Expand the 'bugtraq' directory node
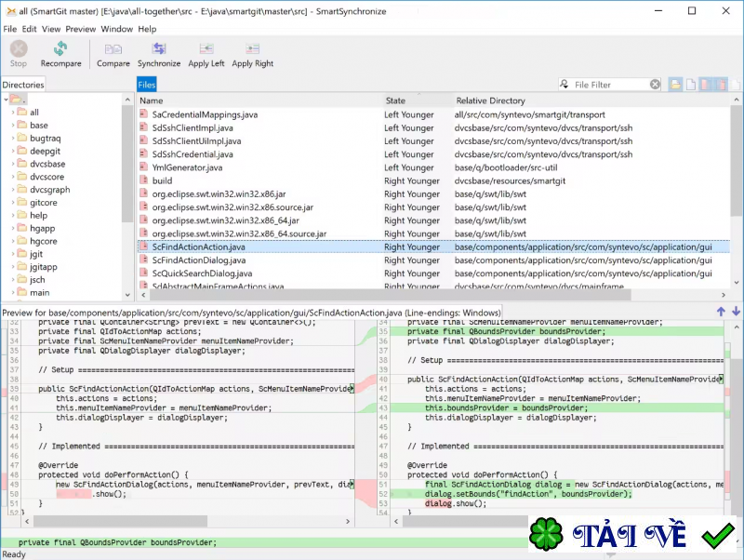The width and height of the screenshot is (744, 560). click(x=12, y=138)
